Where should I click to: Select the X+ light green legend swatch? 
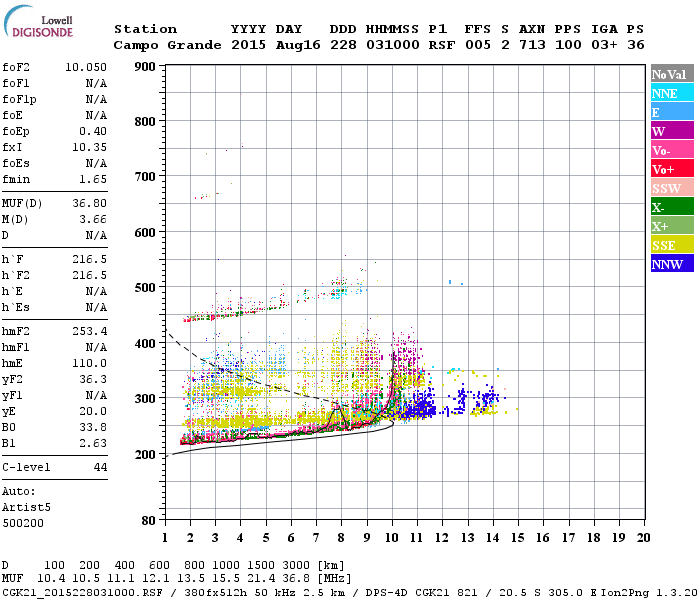pos(672,226)
